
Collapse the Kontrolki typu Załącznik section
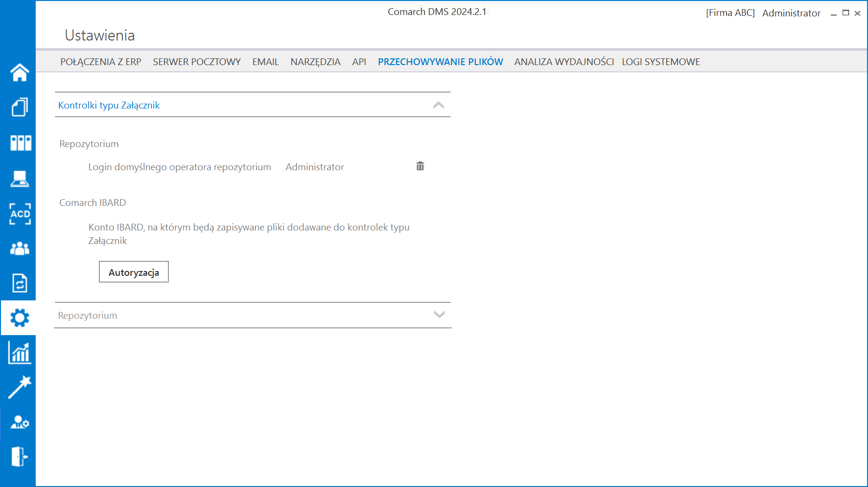click(439, 105)
